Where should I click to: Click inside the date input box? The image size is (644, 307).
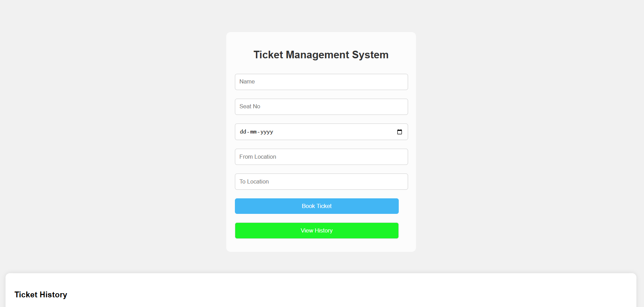coord(328,132)
